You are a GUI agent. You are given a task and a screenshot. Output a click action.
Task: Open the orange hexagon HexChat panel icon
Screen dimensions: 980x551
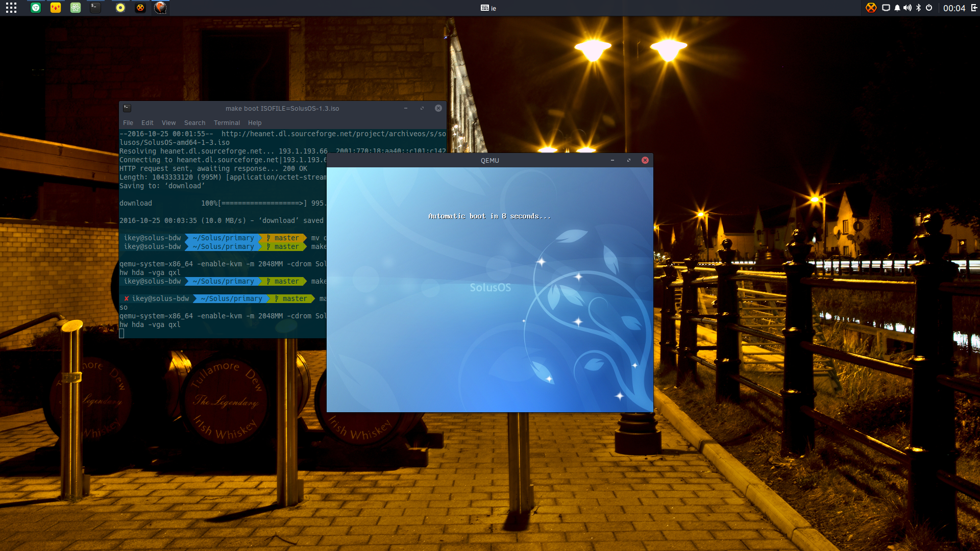140,8
